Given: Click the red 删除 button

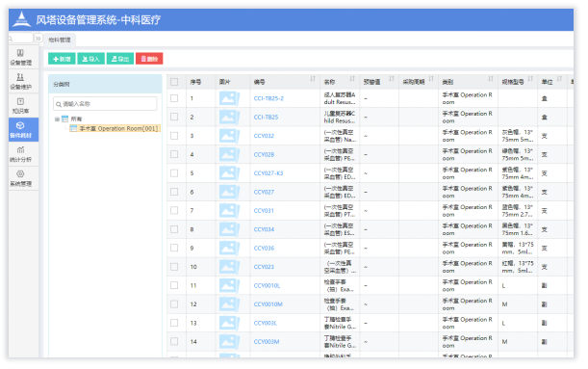Looking at the screenshot, I should tap(149, 59).
